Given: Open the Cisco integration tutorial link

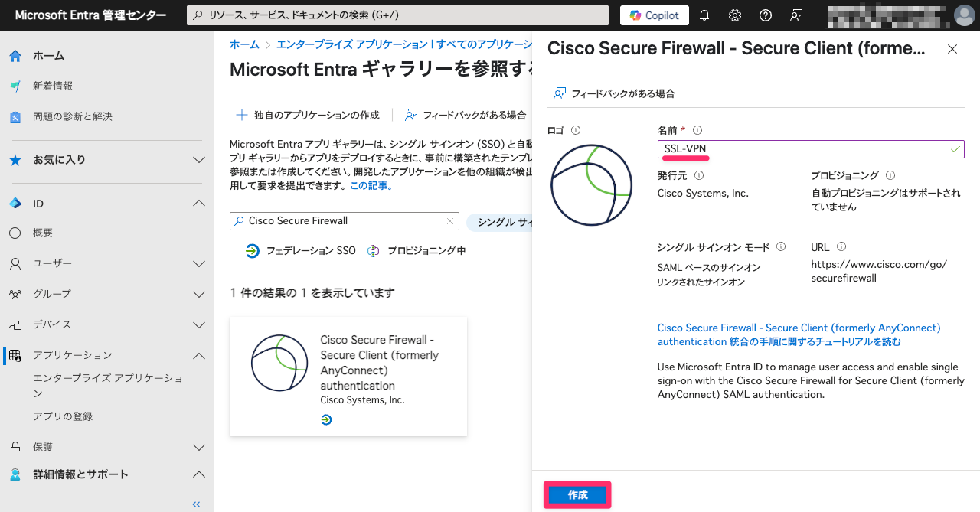Looking at the screenshot, I should (799, 334).
